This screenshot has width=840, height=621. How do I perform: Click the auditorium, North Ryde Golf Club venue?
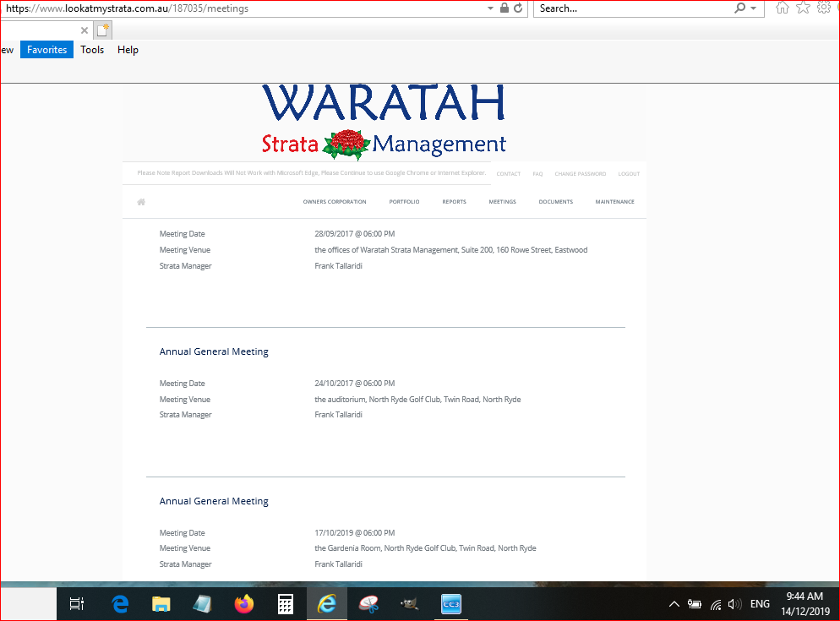coord(417,400)
